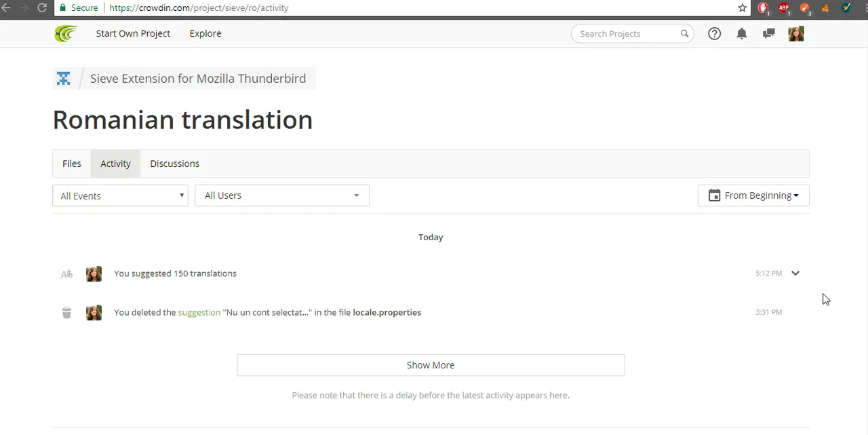Expand the 150 translations entry chevron

click(795, 273)
